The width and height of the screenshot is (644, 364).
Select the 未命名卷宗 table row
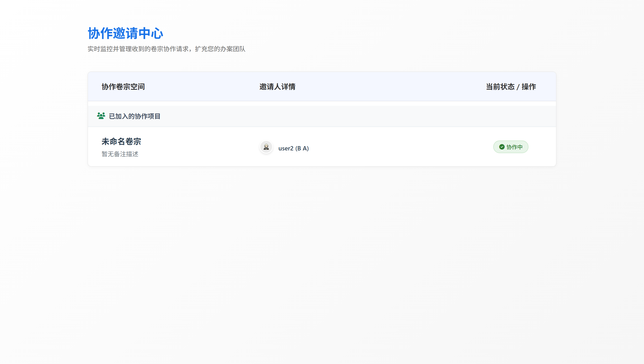pos(322,147)
